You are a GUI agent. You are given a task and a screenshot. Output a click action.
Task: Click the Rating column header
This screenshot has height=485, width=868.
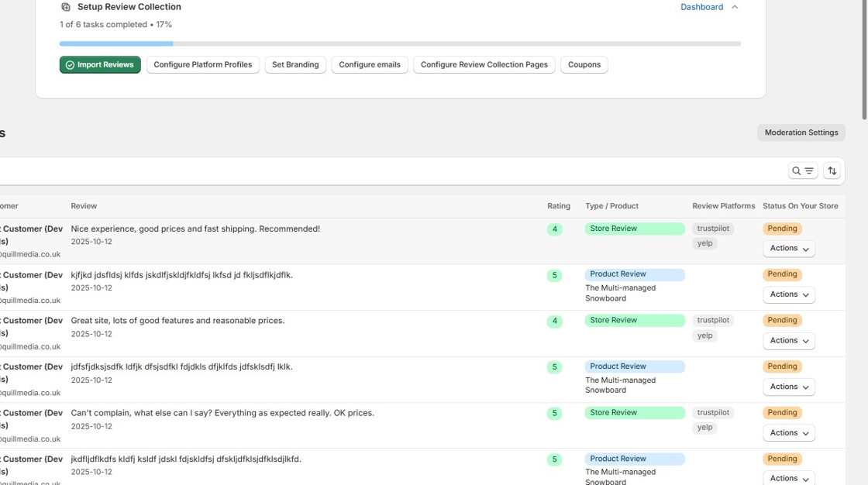point(558,206)
